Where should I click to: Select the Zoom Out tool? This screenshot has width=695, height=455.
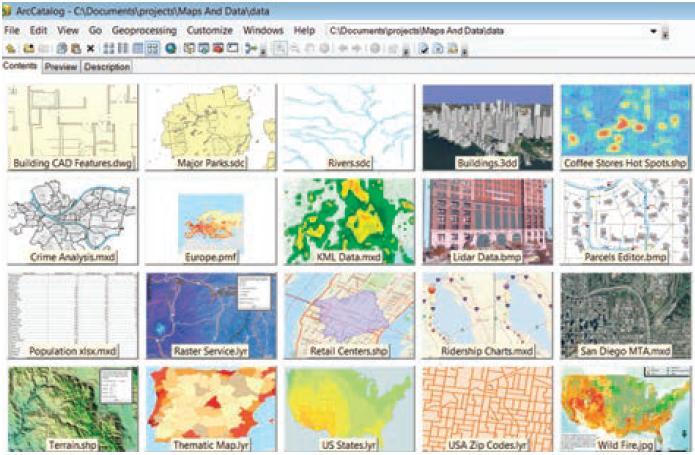point(296,48)
